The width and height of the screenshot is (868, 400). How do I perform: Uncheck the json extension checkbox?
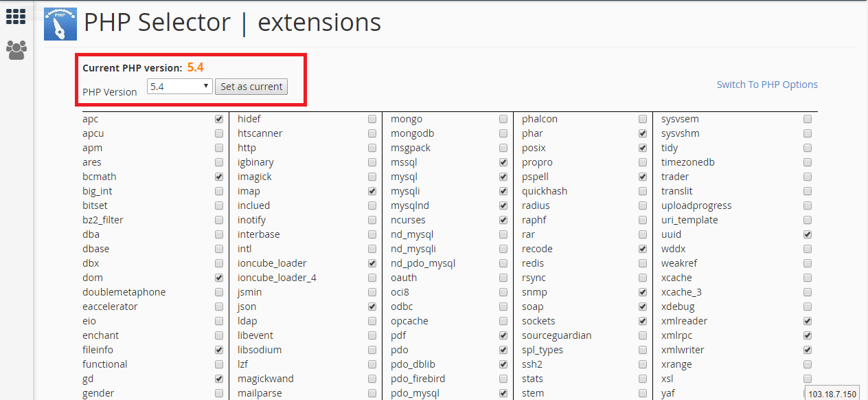coord(372,307)
